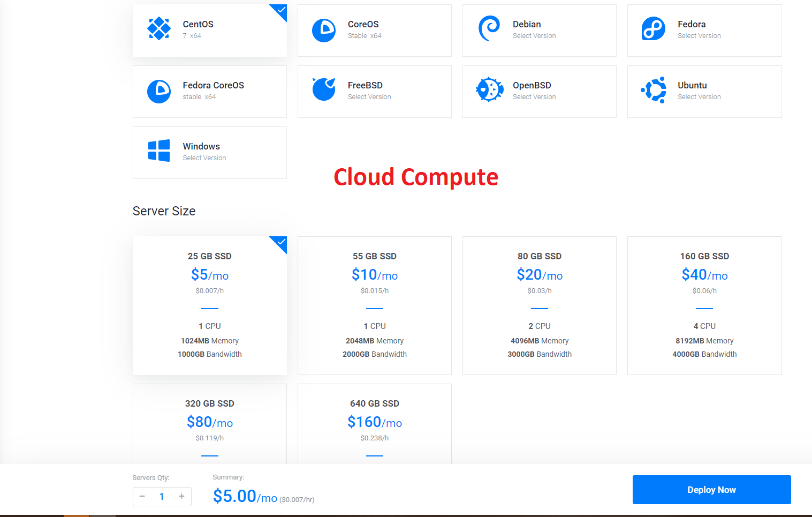Select the 320 GB SSD plan
812x517 pixels.
209,423
